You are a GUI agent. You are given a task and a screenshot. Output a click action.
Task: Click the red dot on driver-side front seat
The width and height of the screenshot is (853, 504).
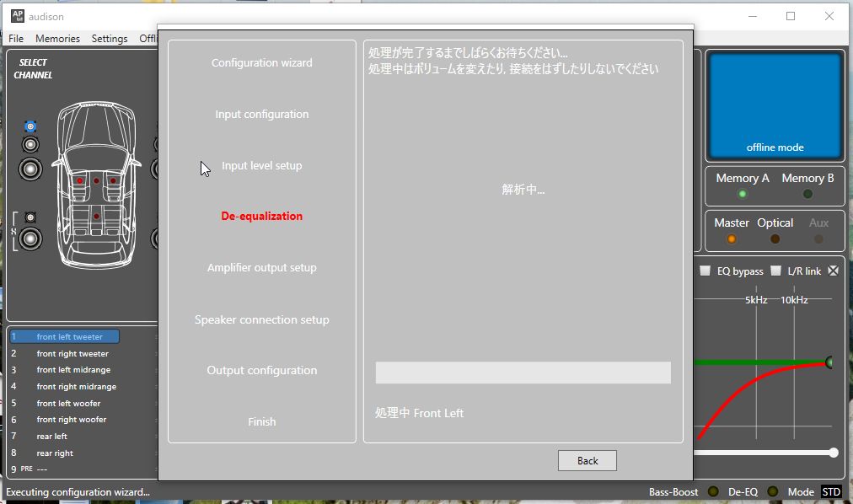pos(79,180)
